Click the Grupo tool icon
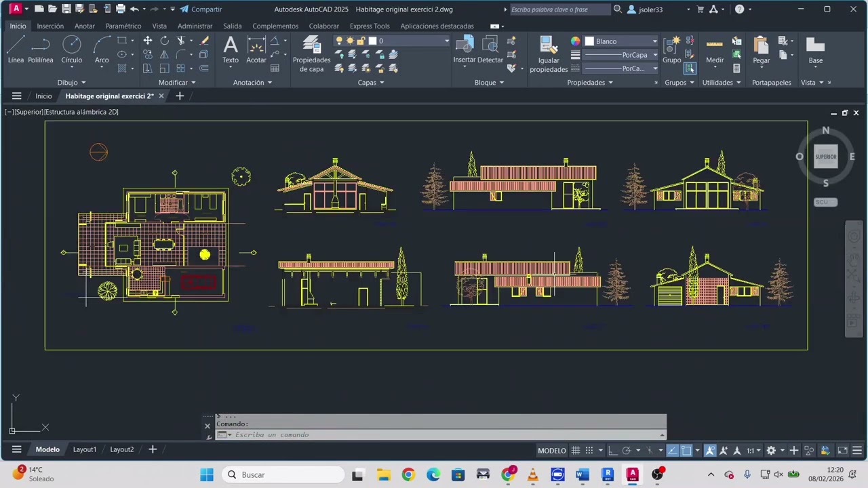The image size is (868, 488). pyautogui.click(x=672, y=50)
